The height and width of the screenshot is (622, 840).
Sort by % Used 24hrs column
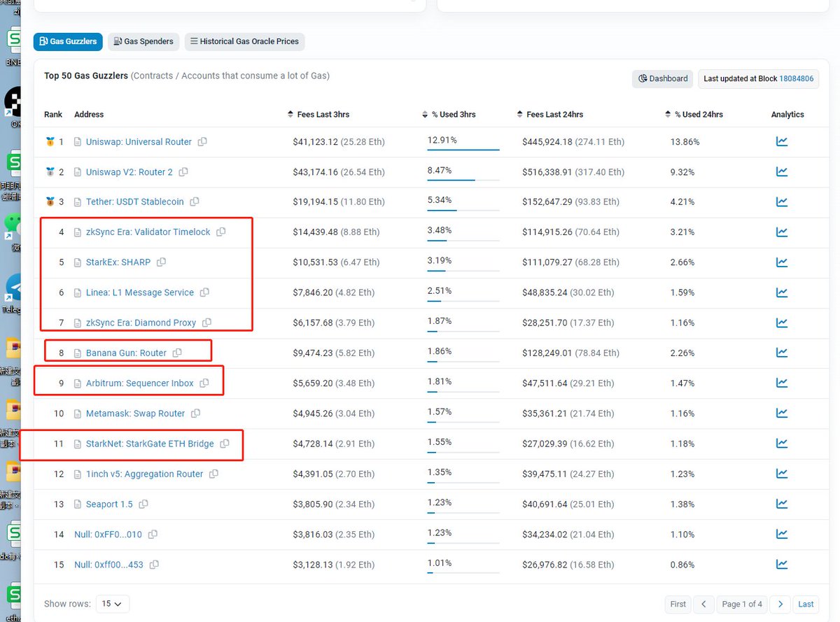pos(694,115)
